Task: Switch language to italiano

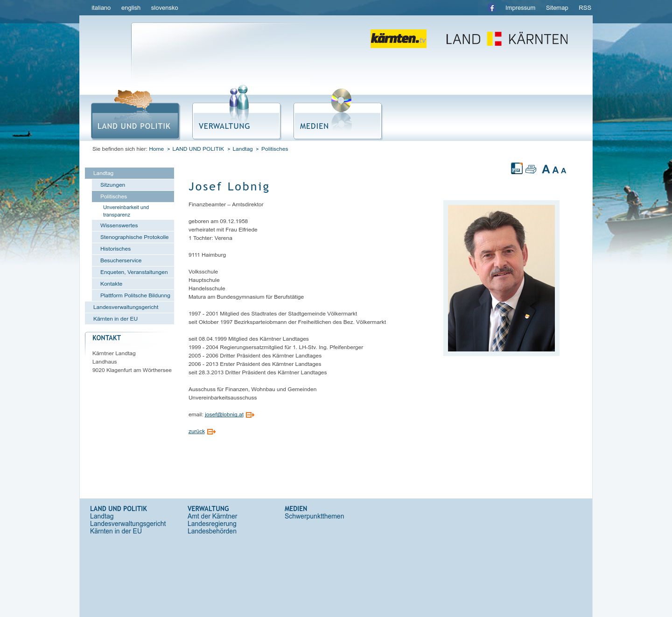Action: (x=101, y=8)
